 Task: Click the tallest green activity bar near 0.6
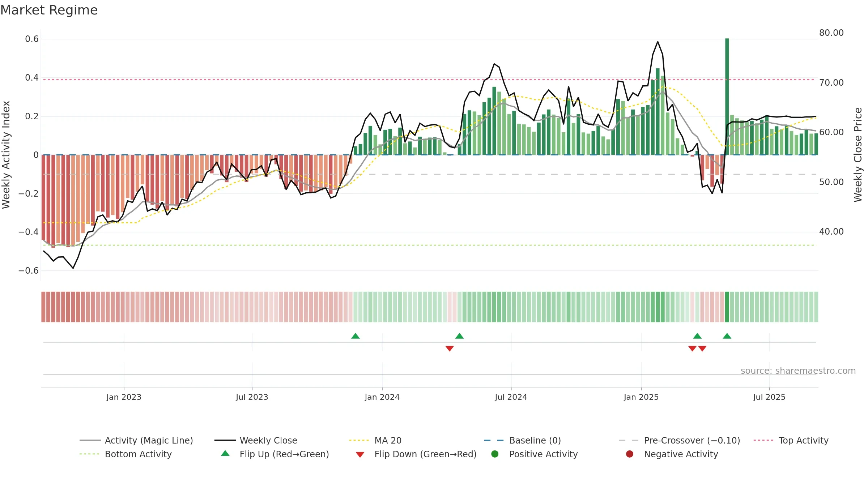pos(727,97)
